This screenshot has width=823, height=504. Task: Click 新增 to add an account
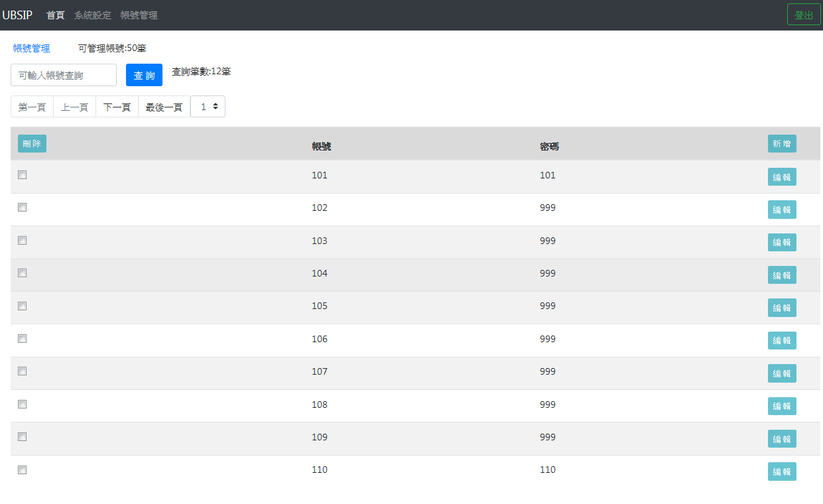coord(782,144)
